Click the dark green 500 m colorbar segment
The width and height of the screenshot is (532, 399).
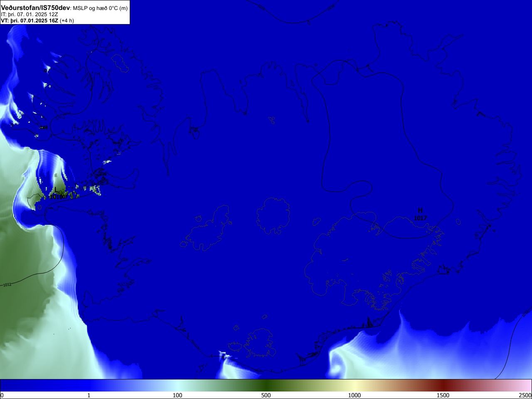[266, 385]
